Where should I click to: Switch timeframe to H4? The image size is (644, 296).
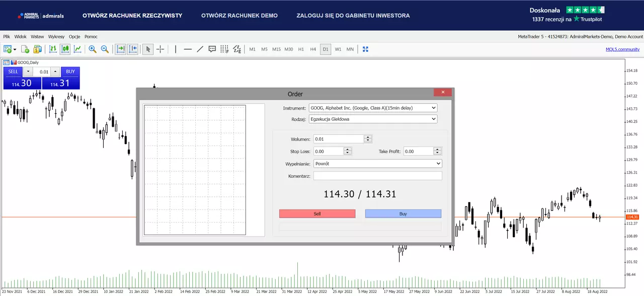(313, 49)
